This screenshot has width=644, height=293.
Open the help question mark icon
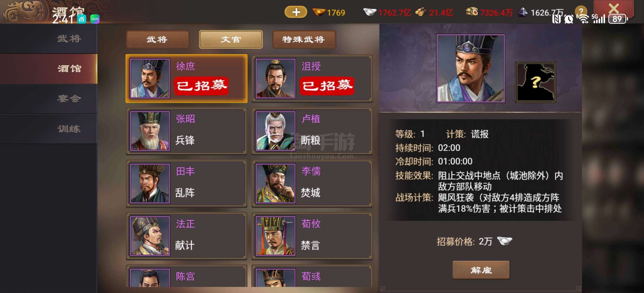coord(581,11)
